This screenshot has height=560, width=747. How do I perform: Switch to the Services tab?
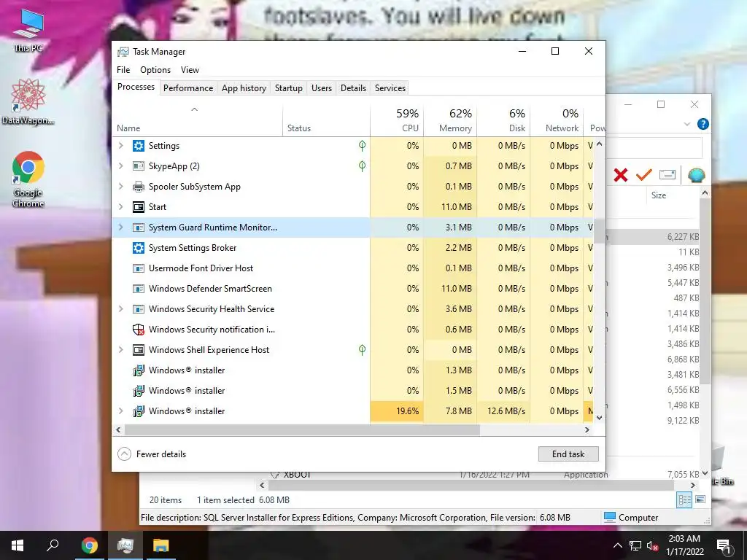pyautogui.click(x=390, y=88)
